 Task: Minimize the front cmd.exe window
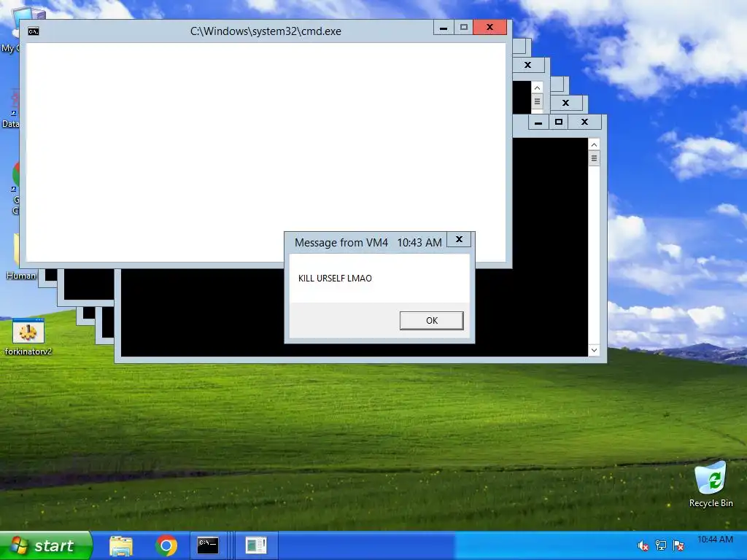444,28
